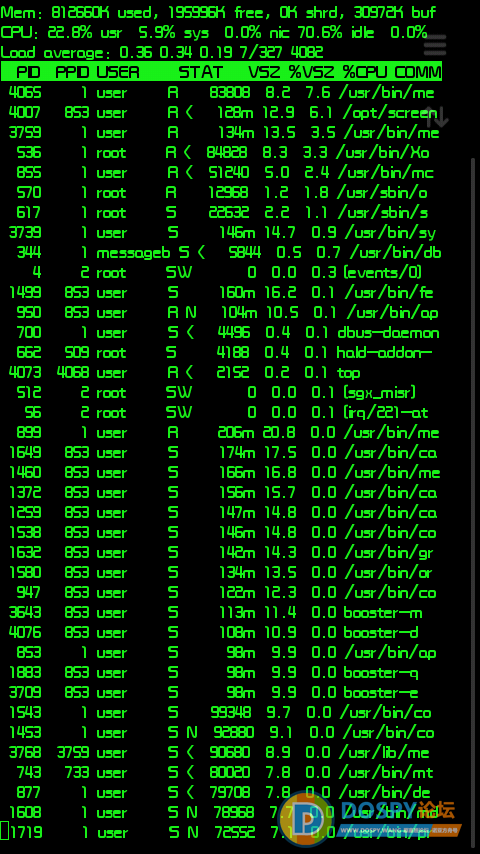Click the USER column header
The height and width of the screenshot is (854, 480).
(118, 72)
